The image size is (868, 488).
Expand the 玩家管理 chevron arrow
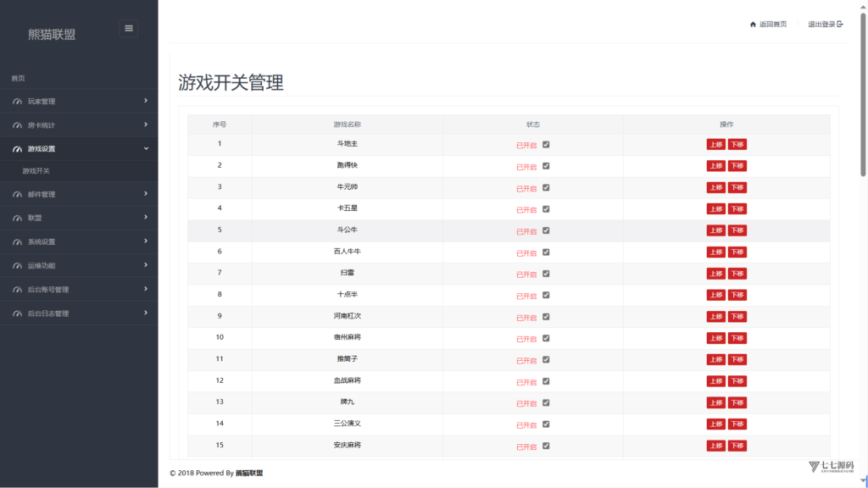[146, 101]
